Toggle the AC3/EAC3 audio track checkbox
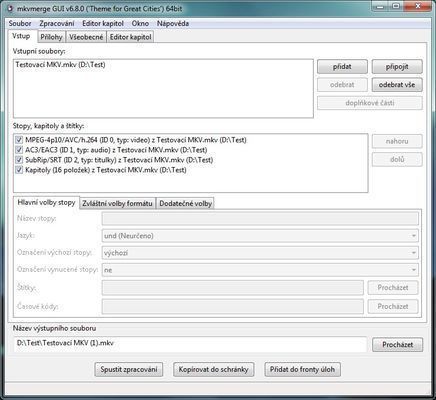436x400 pixels. pyautogui.click(x=19, y=150)
